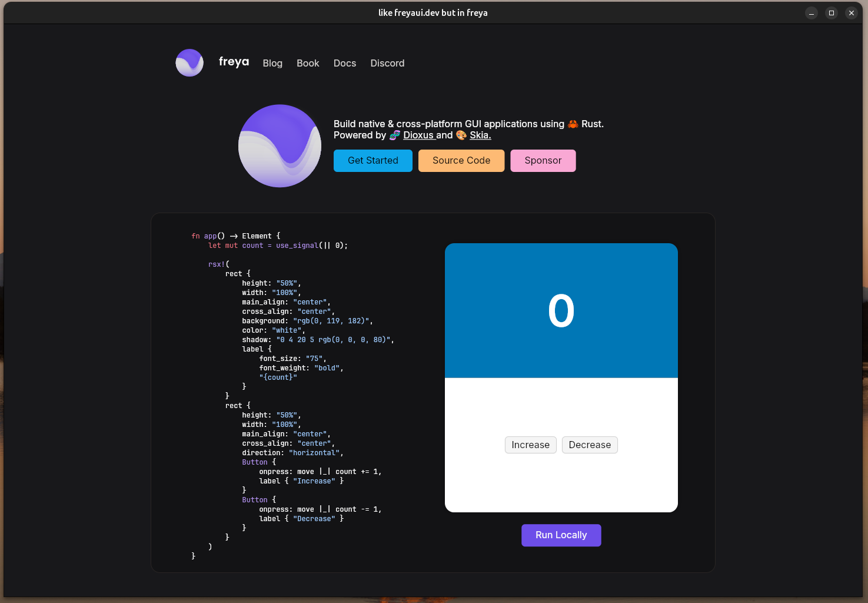Open the Blog page
This screenshot has height=603, width=868.
click(272, 63)
